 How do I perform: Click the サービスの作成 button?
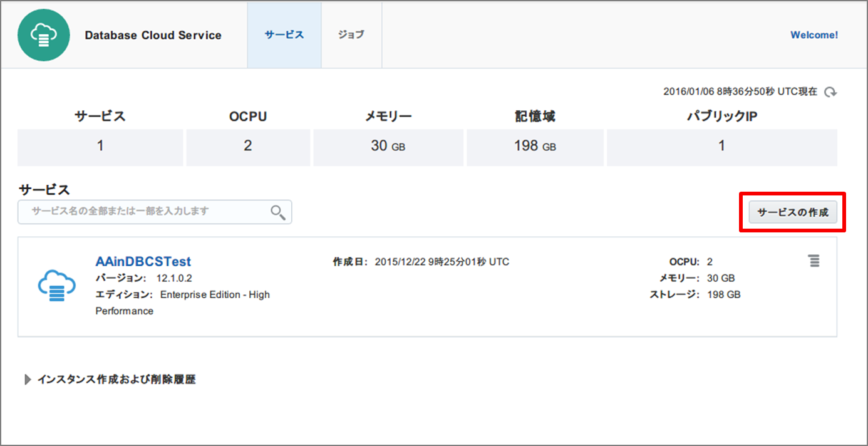793,212
